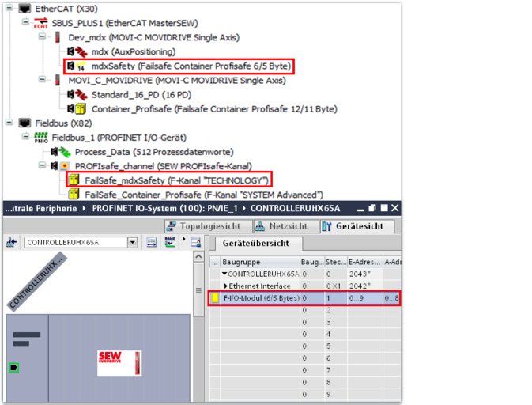Screen dimensions: 532x405
Task: Collapse the Dev_mdx tree node
Action: (x=42, y=37)
